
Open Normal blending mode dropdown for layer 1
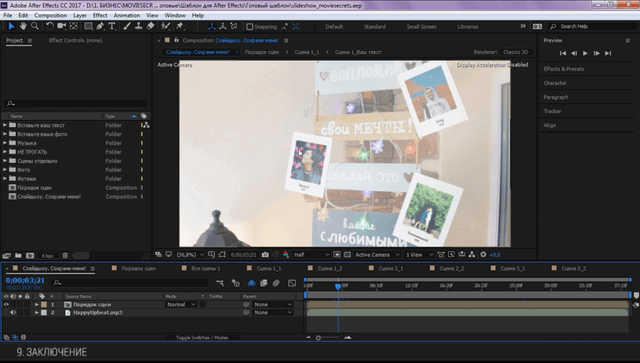coord(181,304)
